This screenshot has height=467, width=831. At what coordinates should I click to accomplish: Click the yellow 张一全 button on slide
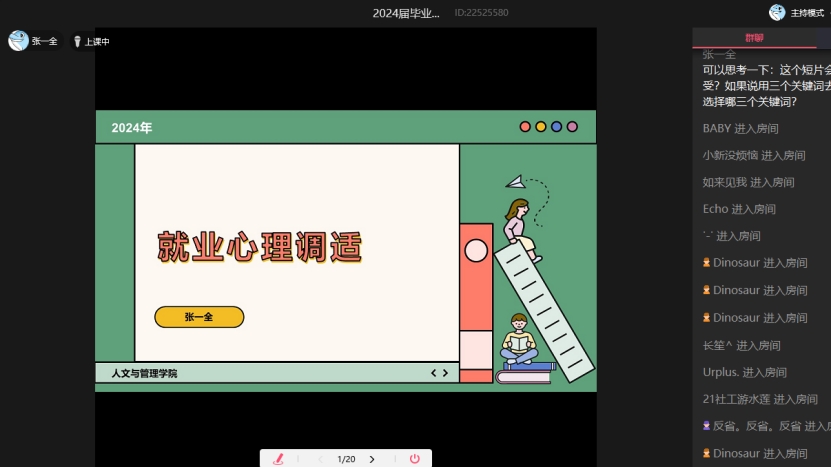click(x=199, y=317)
